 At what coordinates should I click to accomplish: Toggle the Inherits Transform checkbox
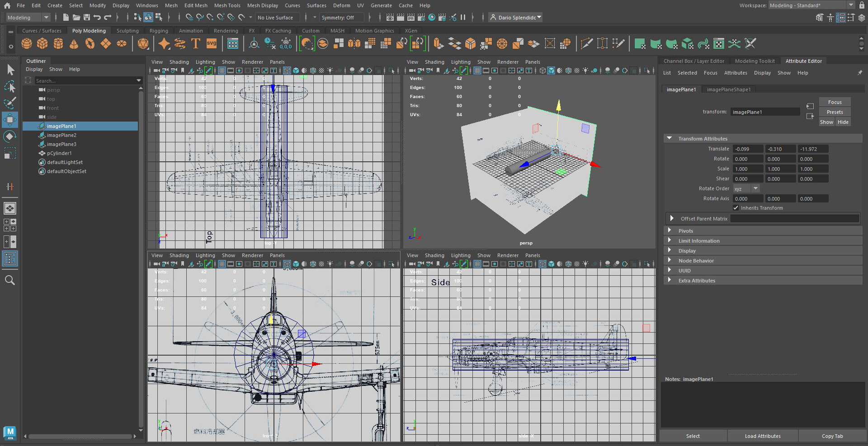click(x=736, y=208)
